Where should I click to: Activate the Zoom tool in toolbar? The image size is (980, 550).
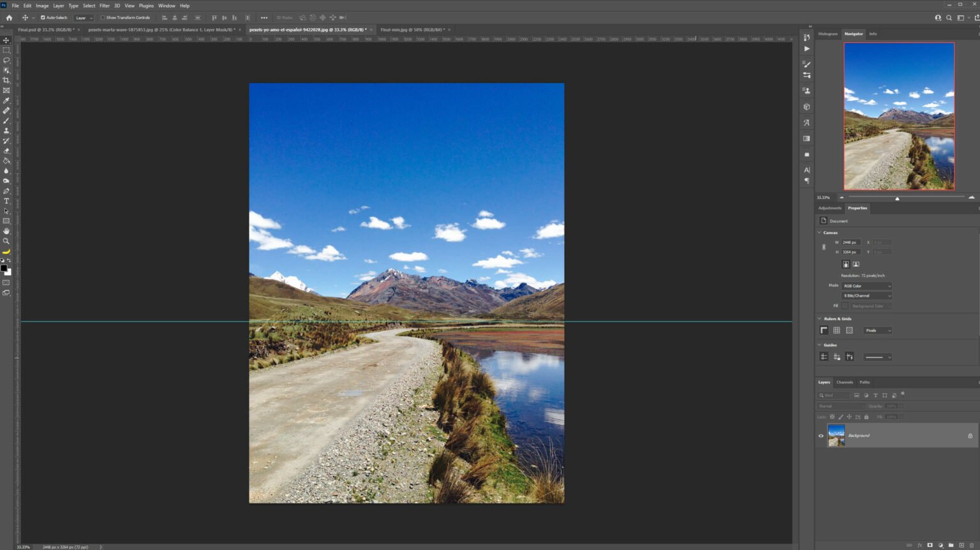[6, 241]
